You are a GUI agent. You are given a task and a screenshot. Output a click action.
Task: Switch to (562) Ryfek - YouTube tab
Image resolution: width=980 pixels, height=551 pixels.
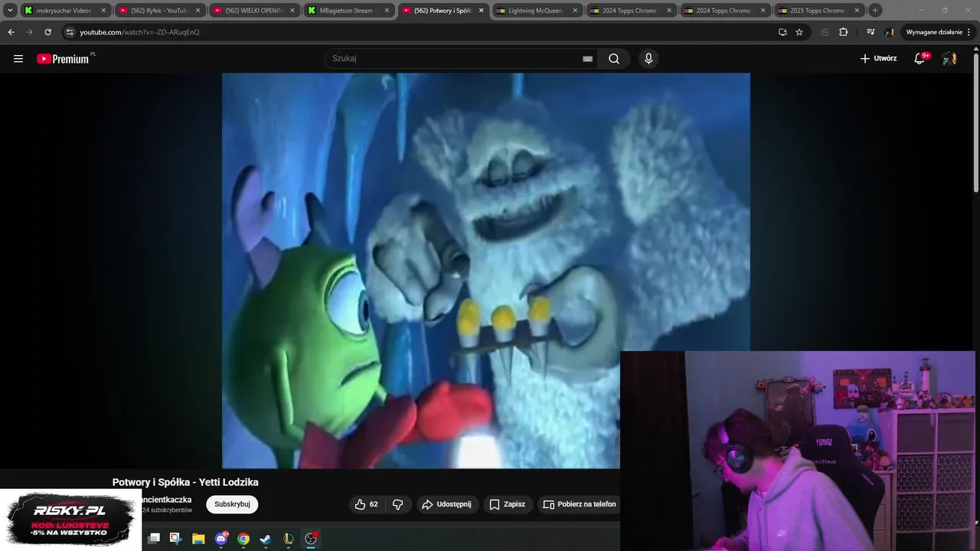click(x=159, y=11)
